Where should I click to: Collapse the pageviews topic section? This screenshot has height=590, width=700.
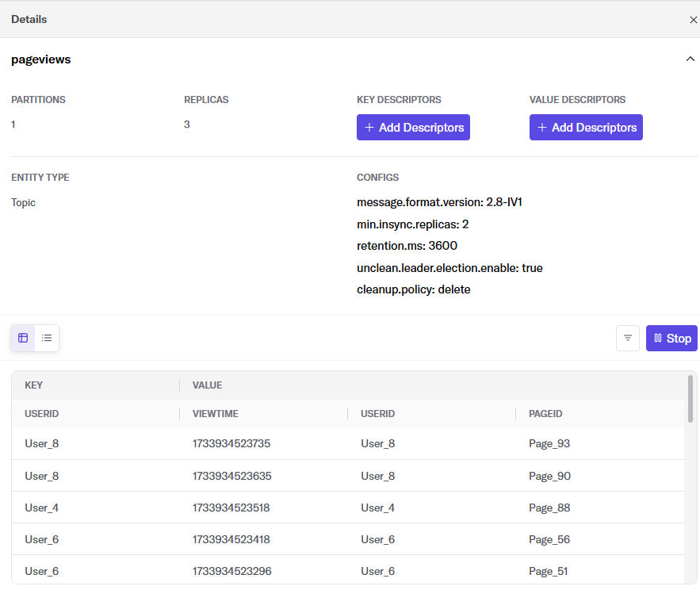(690, 59)
